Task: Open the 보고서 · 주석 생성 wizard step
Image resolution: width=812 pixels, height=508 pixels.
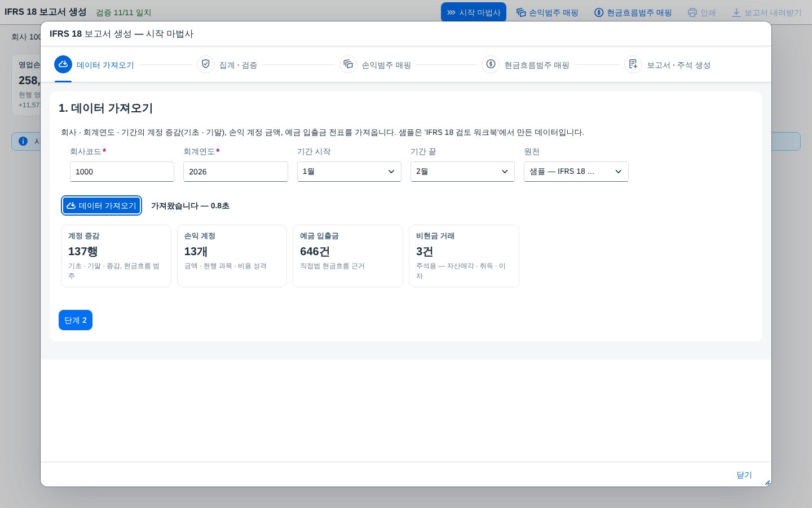Action: click(668, 65)
